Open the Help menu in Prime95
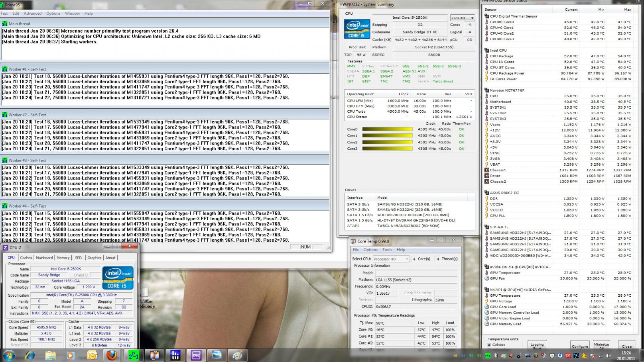The image size is (644, 362). point(89,14)
